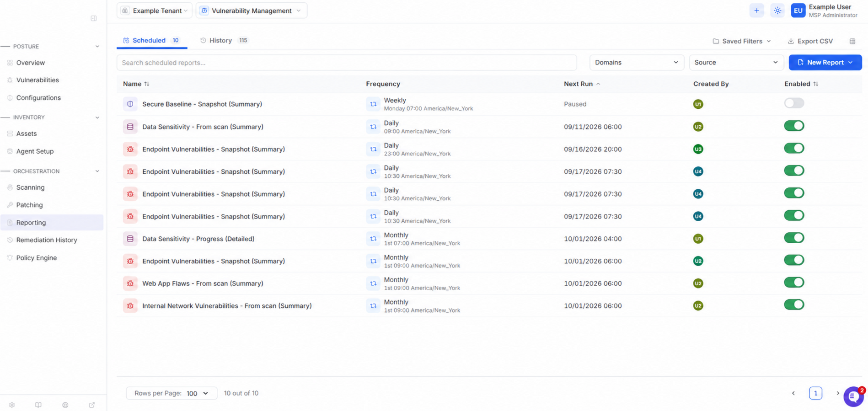868x411 pixels.
Task: Open Internal Network Vulnerabilities report row
Action: pos(489,306)
